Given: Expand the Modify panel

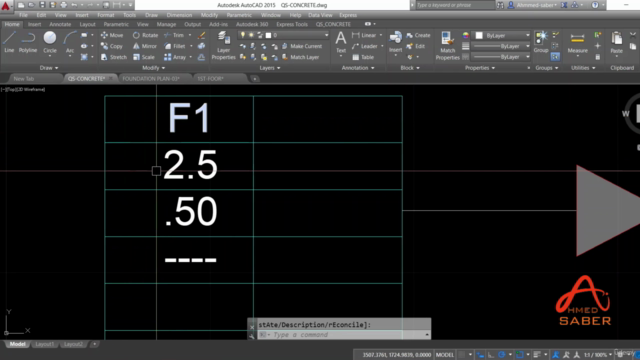Looking at the screenshot, I should [153, 68].
